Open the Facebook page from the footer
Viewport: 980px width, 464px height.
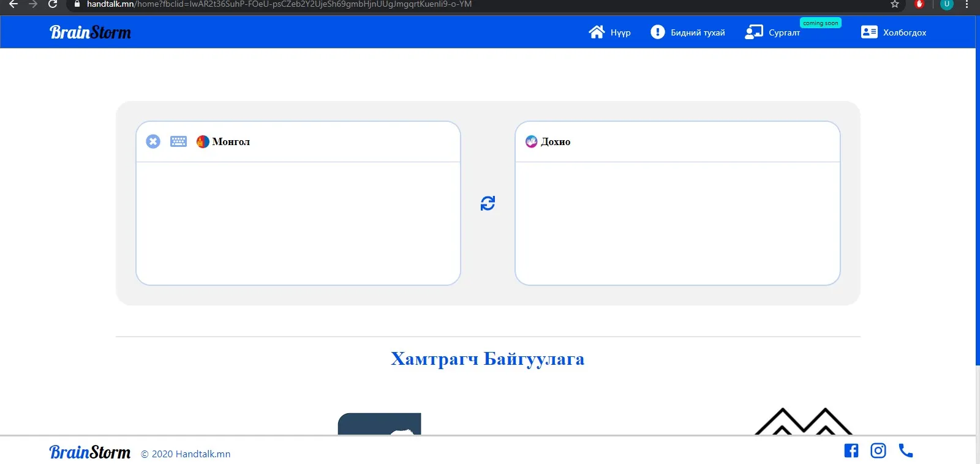coord(851,451)
